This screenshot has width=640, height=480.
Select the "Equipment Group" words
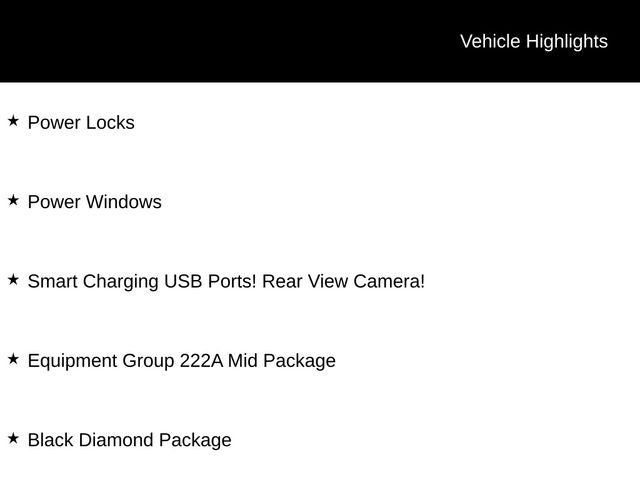(100, 361)
